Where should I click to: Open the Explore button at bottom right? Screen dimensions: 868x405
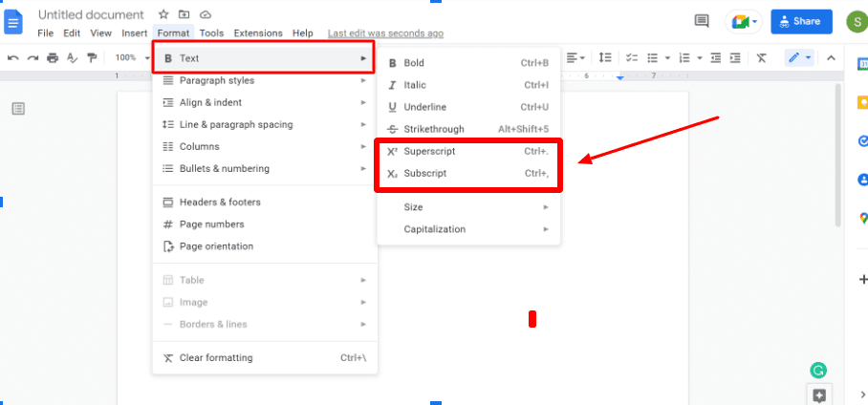(818, 395)
